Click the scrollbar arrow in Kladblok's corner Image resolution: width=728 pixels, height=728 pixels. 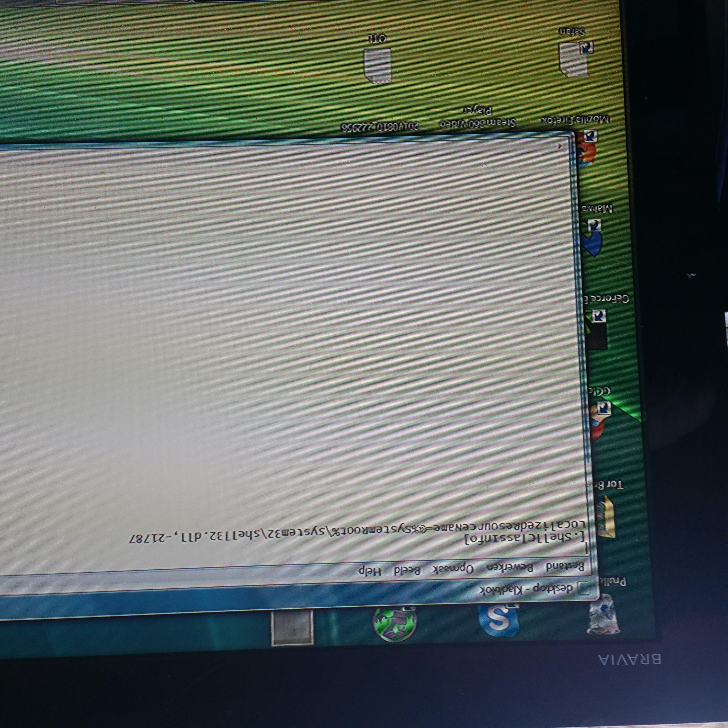tap(560, 146)
